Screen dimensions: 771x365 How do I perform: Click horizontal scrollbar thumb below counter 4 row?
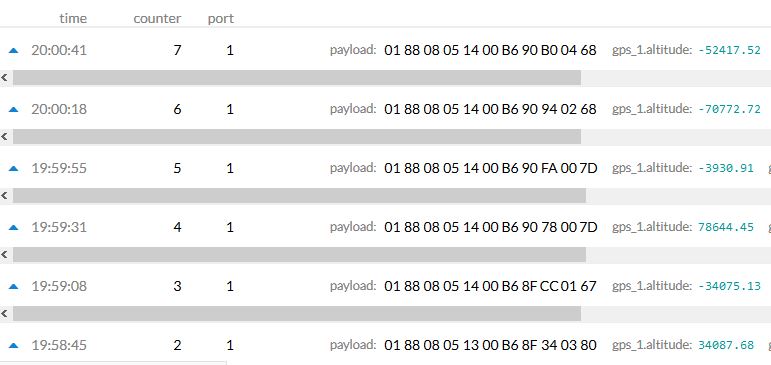(x=299, y=255)
